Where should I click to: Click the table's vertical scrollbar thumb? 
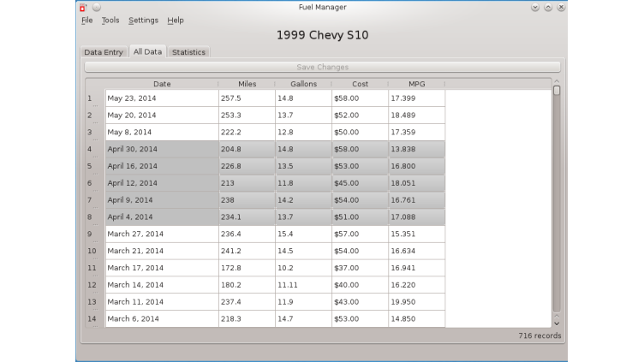coord(557,91)
